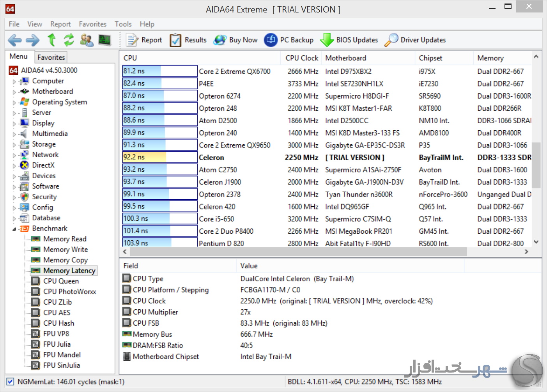Click the results list down scroll arrow

click(x=536, y=242)
